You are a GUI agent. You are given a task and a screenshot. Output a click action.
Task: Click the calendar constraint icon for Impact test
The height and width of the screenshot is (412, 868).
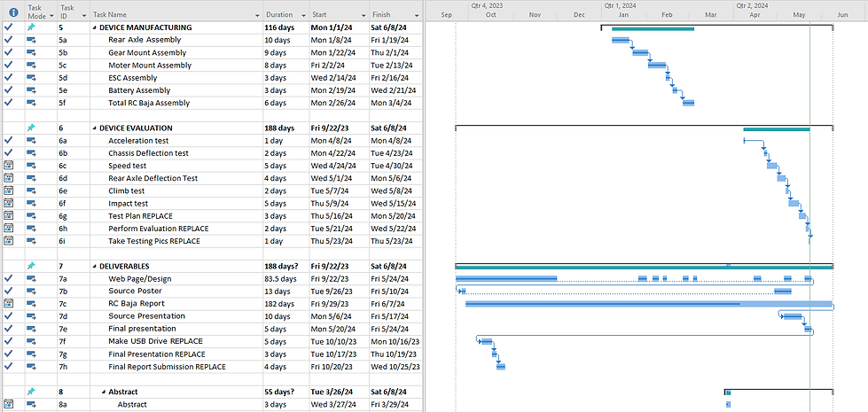tap(8, 203)
